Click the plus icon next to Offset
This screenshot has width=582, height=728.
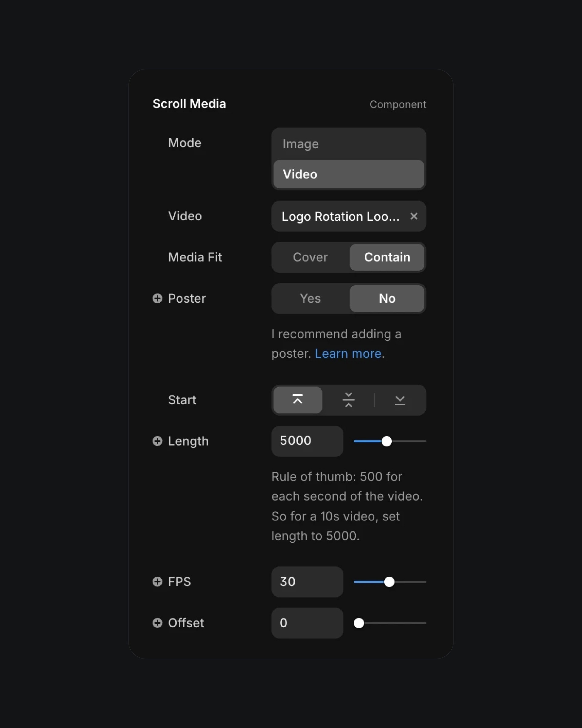pyautogui.click(x=157, y=623)
